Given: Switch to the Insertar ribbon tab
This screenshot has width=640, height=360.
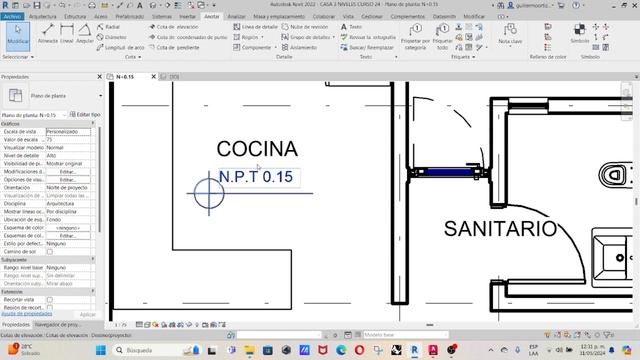Looking at the screenshot, I should (x=187, y=16).
